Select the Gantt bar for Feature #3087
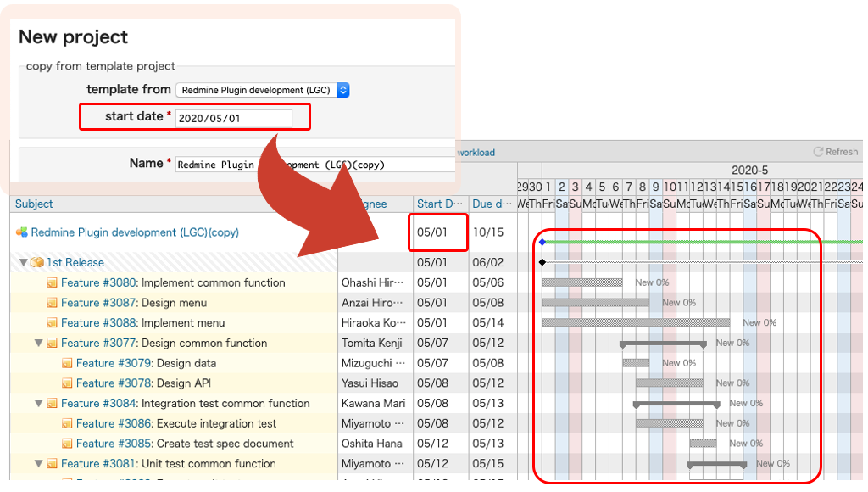Image resolution: width=868 pixels, height=492 pixels. 596,303
